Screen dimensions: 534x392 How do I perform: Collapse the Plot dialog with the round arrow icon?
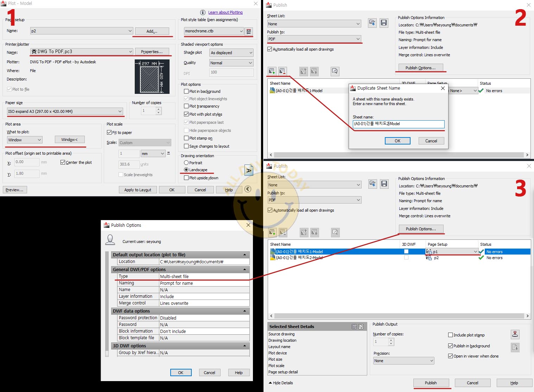point(248,189)
